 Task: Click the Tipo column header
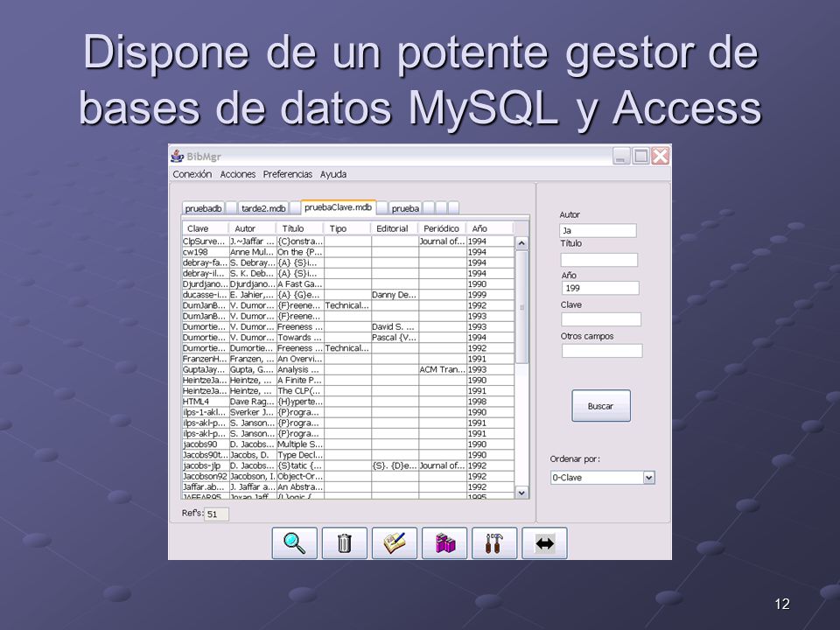coord(347,228)
